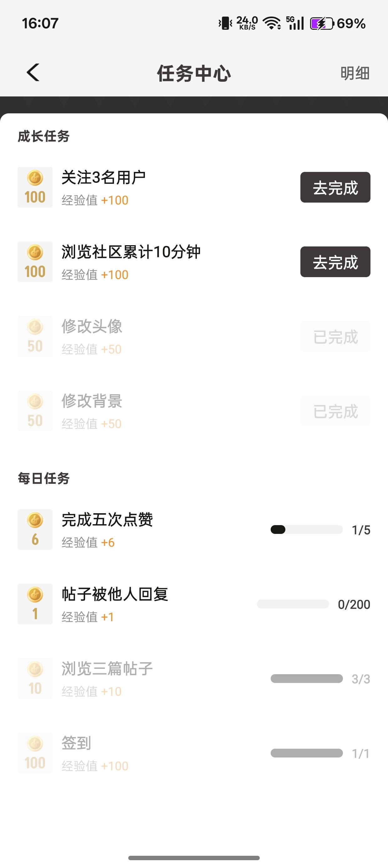The height and width of the screenshot is (868, 388).
Task: Select the 完成五次点赞 task title
Action: pos(107,519)
